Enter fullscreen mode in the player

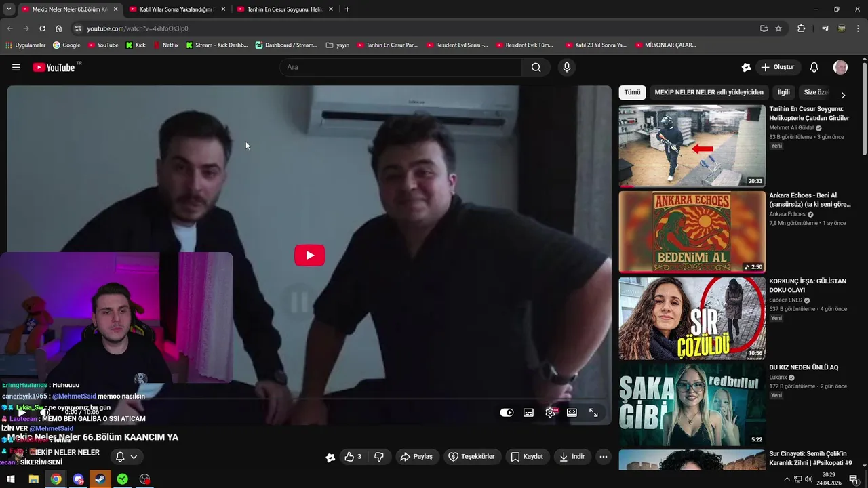(593, 412)
